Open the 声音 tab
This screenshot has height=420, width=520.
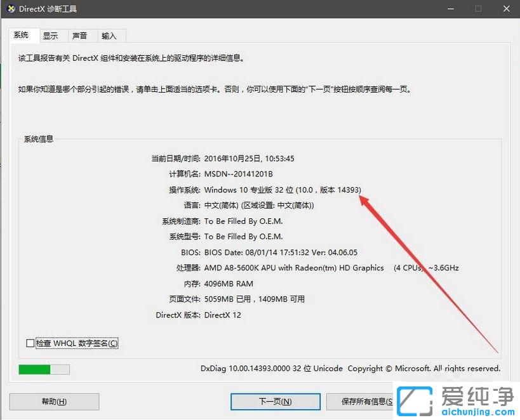tap(81, 35)
